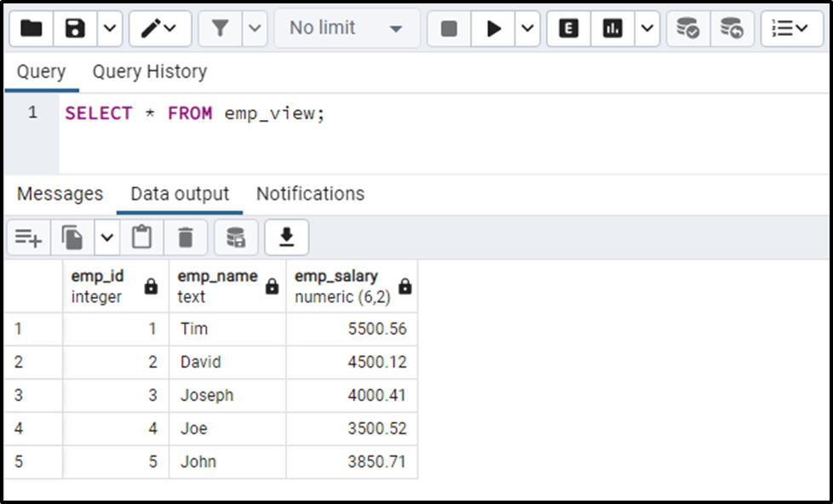This screenshot has width=833, height=504.
Task: Switch to the Query tab
Action: [x=42, y=72]
